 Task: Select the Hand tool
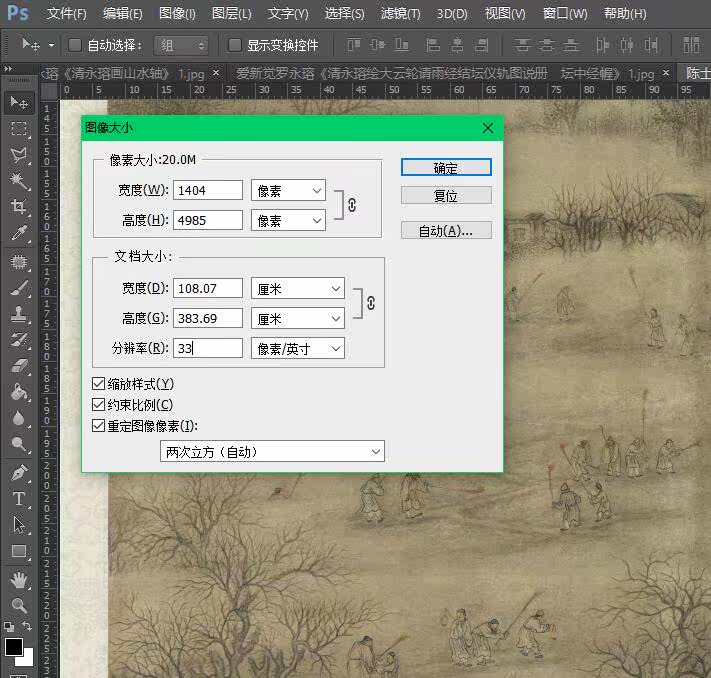click(x=19, y=580)
